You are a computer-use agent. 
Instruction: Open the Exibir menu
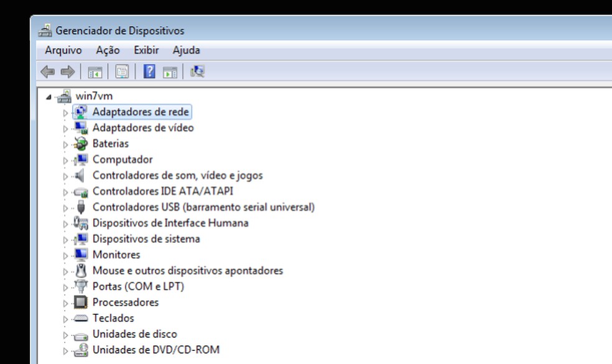point(146,50)
